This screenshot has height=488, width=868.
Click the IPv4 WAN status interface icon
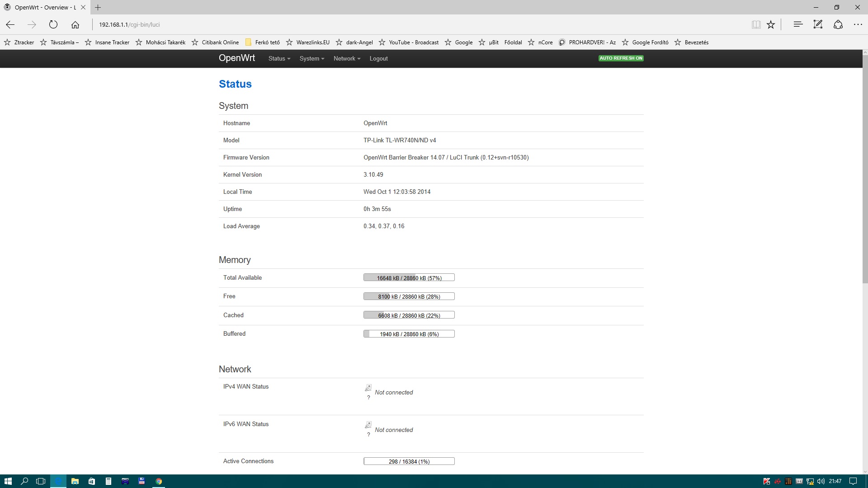[x=368, y=388]
